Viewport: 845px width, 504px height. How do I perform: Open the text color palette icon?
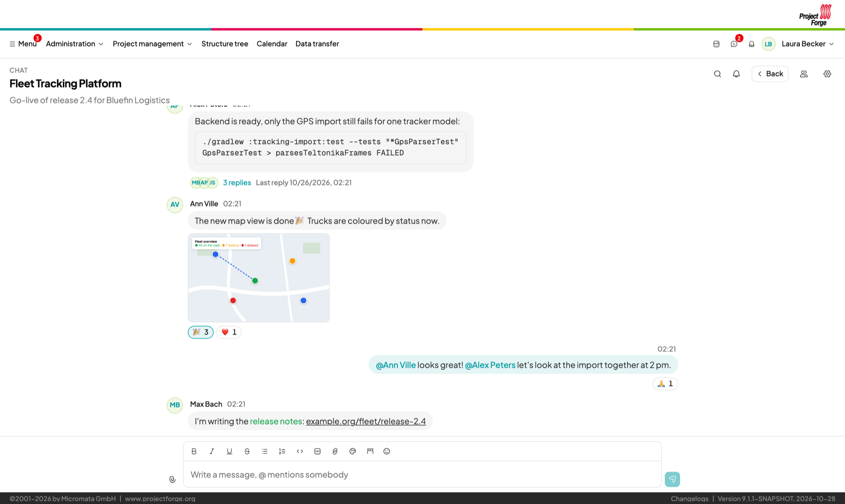tap(353, 451)
